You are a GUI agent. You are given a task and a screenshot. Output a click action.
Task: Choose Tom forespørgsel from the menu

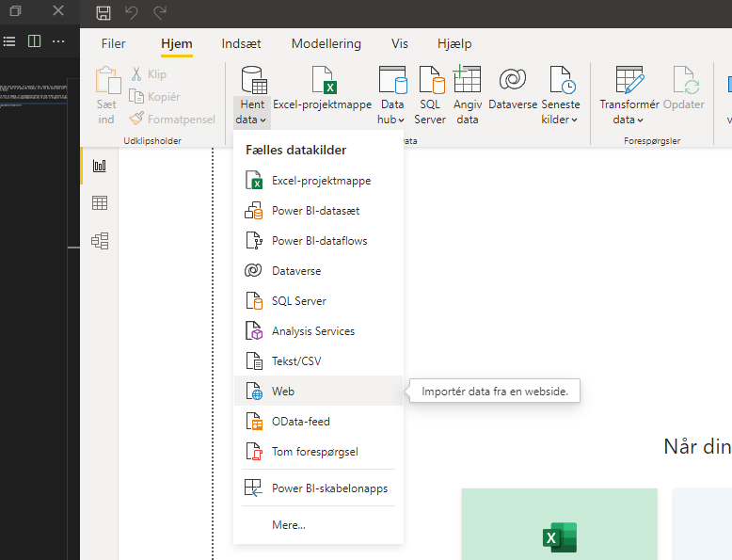(318, 452)
